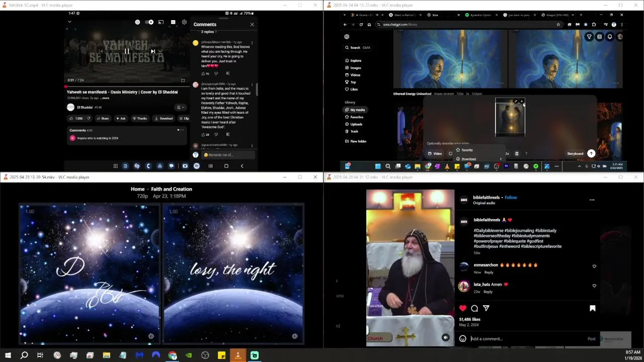Image resolution: width=644 pixels, height=362 pixels.
Task: Open the YouTube player settings gear
Action: (x=184, y=22)
